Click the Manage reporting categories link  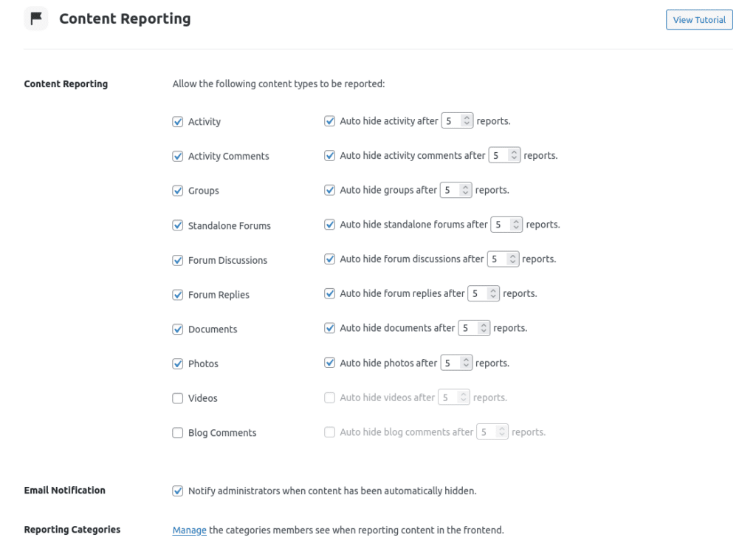point(189,530)
